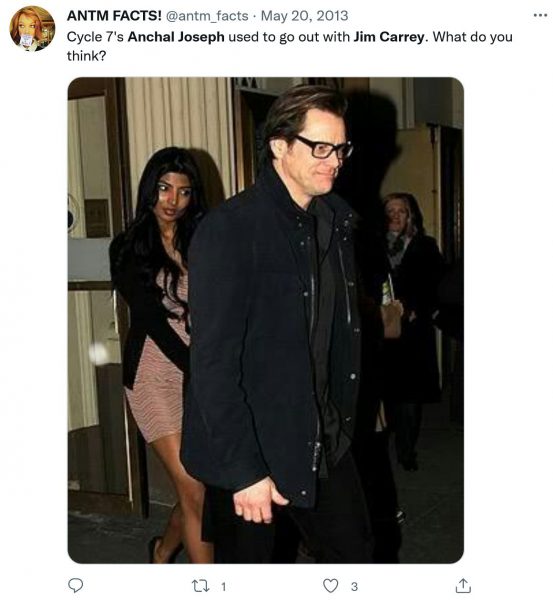
Task: Open the share upload arrow icon
Action: tap(463, 585)
